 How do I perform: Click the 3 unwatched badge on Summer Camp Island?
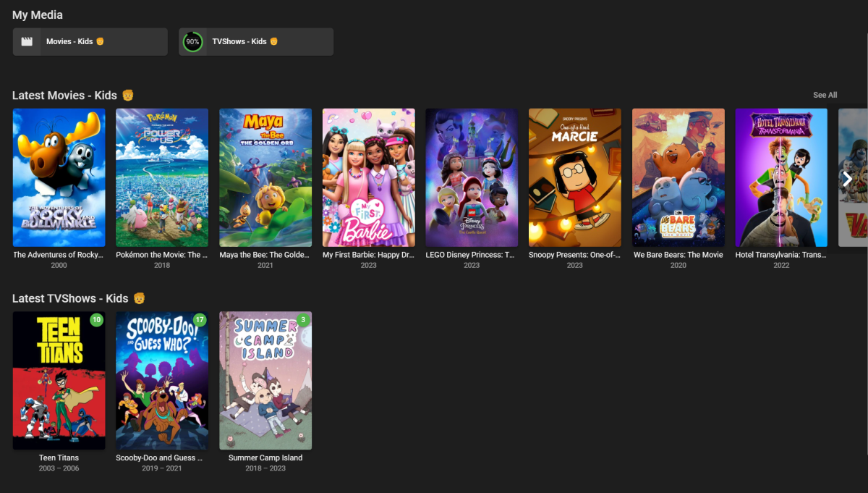click(303, 319)
